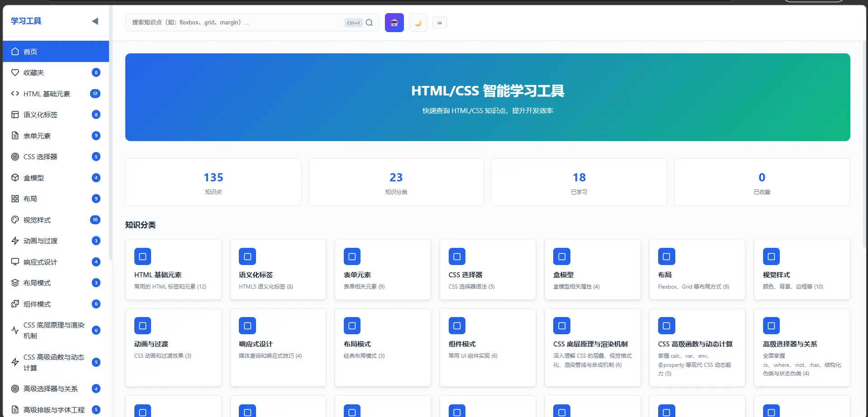Click the layers icon beside sidebar 布局模式
The image size is (868, 417).
[15, 283]
